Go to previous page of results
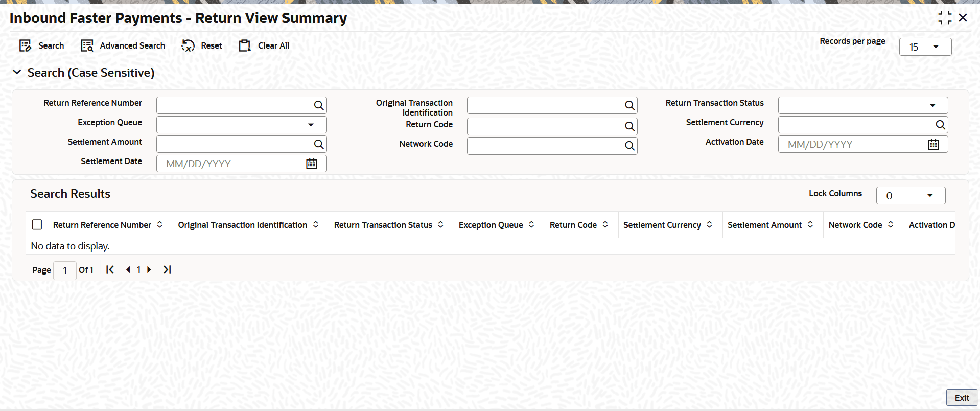The image size is (980, 411). point(128,270)
